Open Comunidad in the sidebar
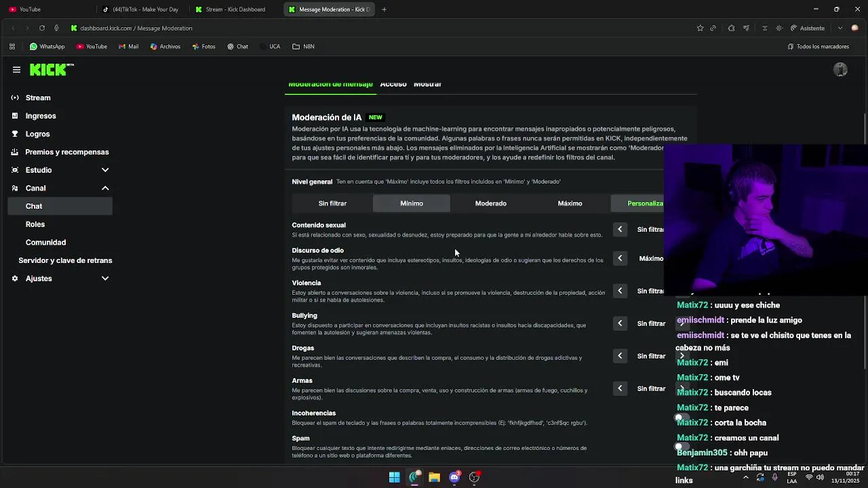The height and width of the screenshot is (488, 868). tap(45, 243)
